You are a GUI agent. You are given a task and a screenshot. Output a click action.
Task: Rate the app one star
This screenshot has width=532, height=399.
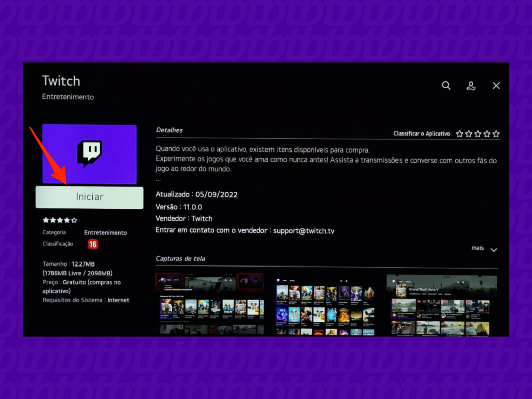[459, 134]
